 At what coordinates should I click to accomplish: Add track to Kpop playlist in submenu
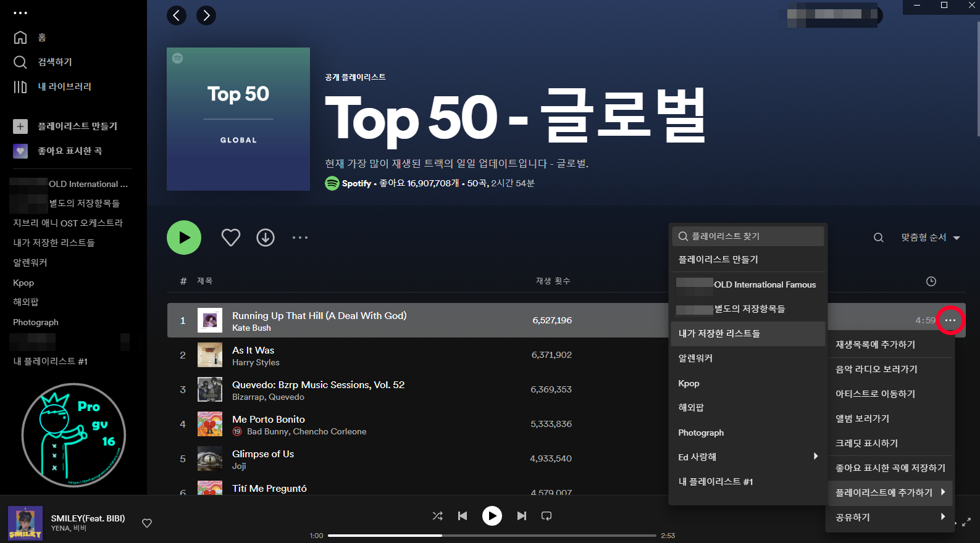coord(748,383)
